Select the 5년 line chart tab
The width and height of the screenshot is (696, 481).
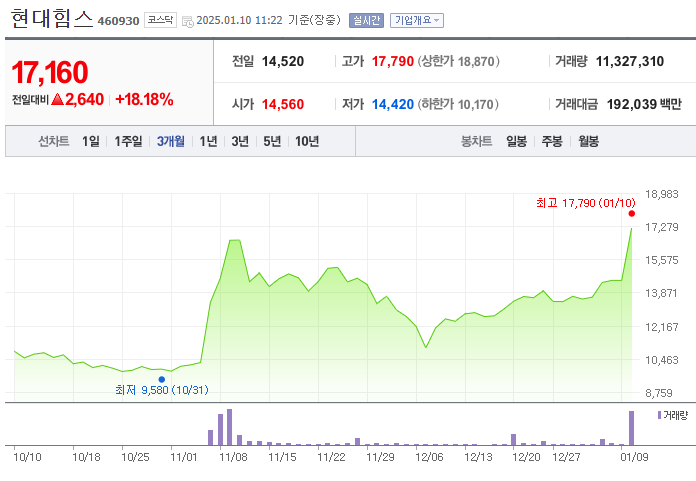point(272,141)
